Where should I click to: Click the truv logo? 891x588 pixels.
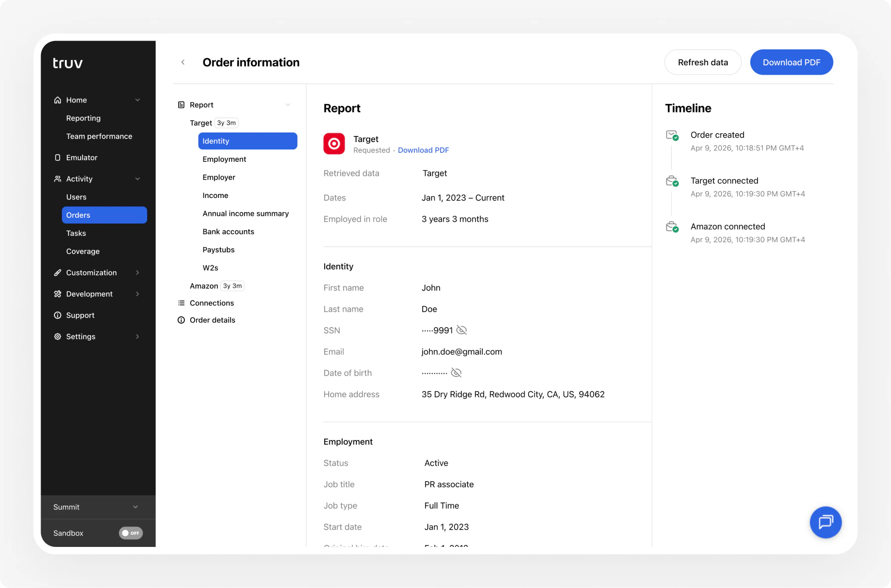click(x=66, y=62)
